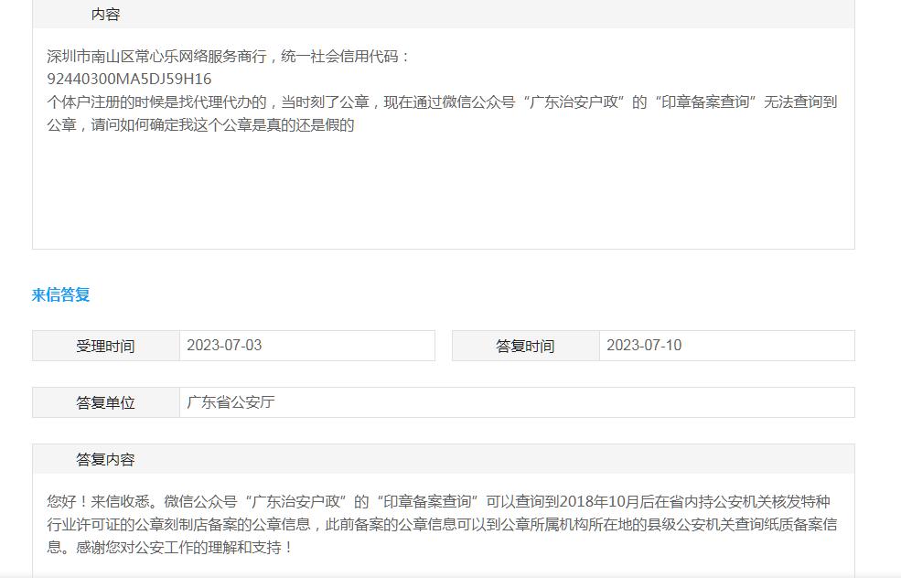This screenshot has height=588, width=901.
Task: Click the 内容 section header
Action: coord(105,15)
